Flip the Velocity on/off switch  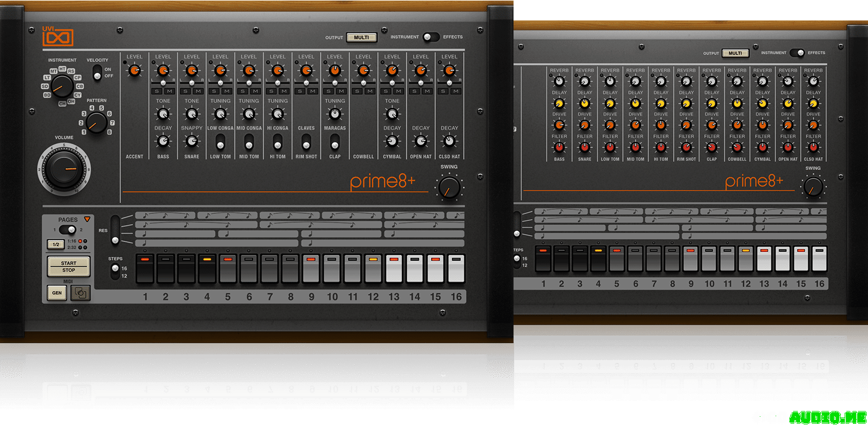coord(97,72)
